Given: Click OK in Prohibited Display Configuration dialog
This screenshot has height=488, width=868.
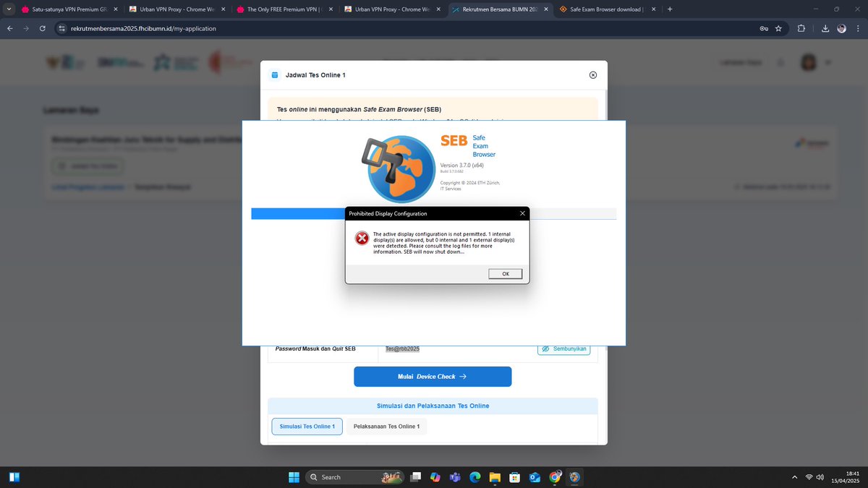Looking at the screenshot, I should coord(505,274).
